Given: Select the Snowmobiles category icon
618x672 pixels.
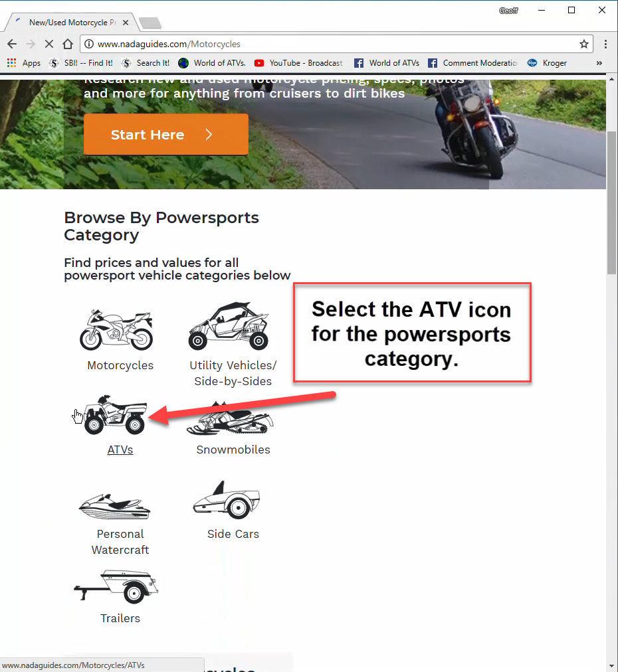Looking at the screenshot, I should [x=231, y=419].
